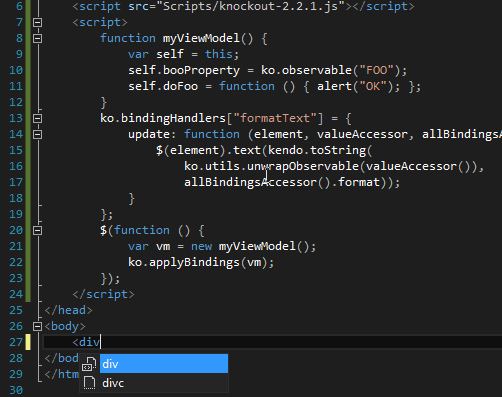
Task: Click the closing </head> tag
Action: coord(68,310)
